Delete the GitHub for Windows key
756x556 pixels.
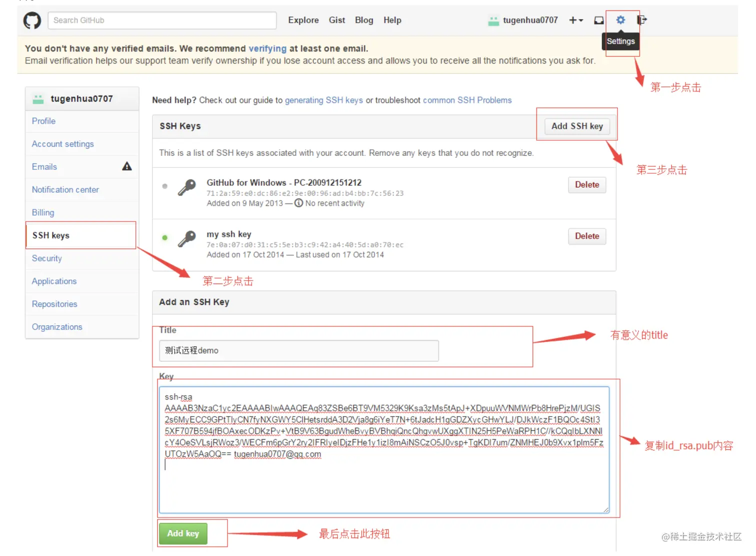click(x=587, y=185)
